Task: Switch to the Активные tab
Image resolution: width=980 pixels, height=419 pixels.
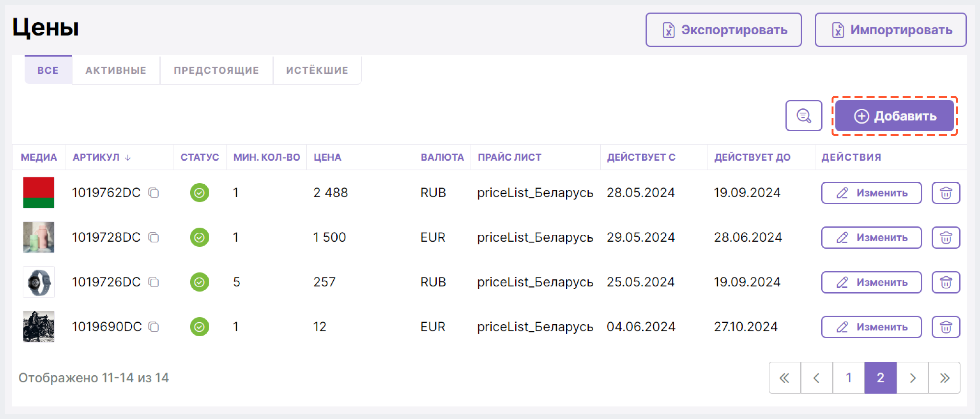Action: point(116,70)
